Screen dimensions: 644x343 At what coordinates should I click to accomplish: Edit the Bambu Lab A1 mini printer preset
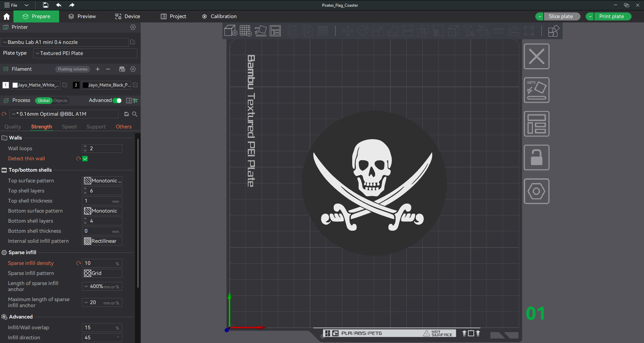click(x=133, y=42)
